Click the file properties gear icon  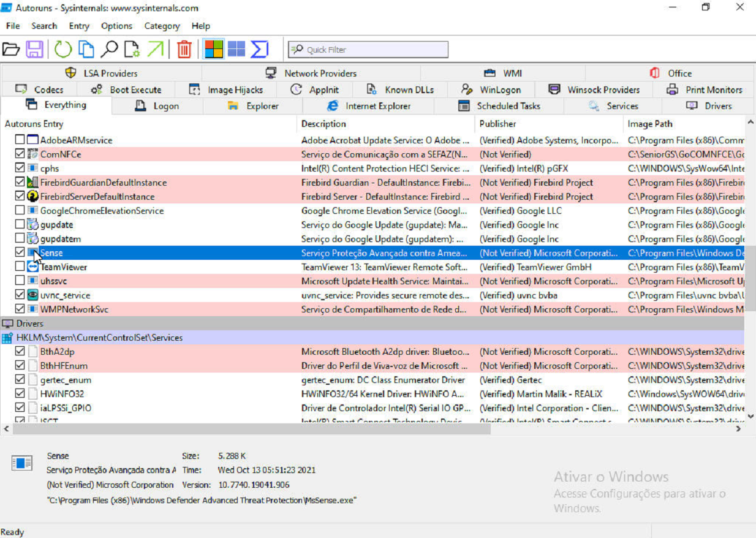(132, 49)
